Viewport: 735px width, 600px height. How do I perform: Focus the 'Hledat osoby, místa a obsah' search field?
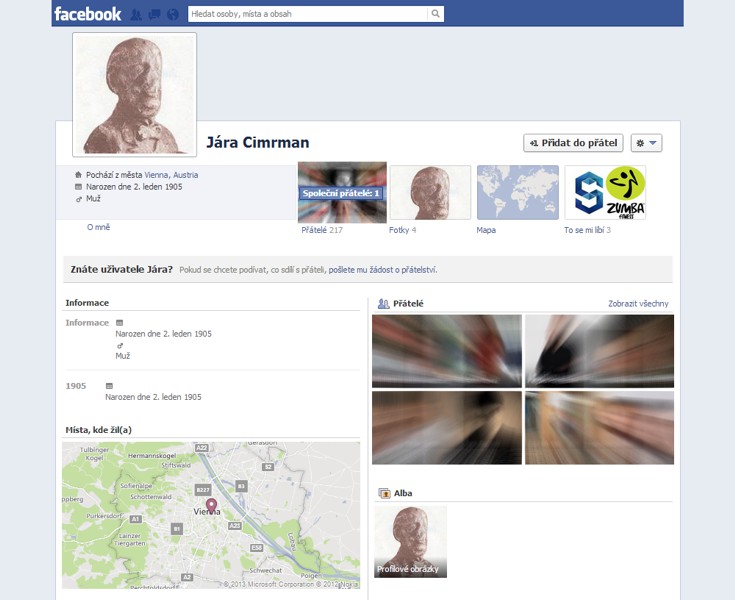coord(308,14)
